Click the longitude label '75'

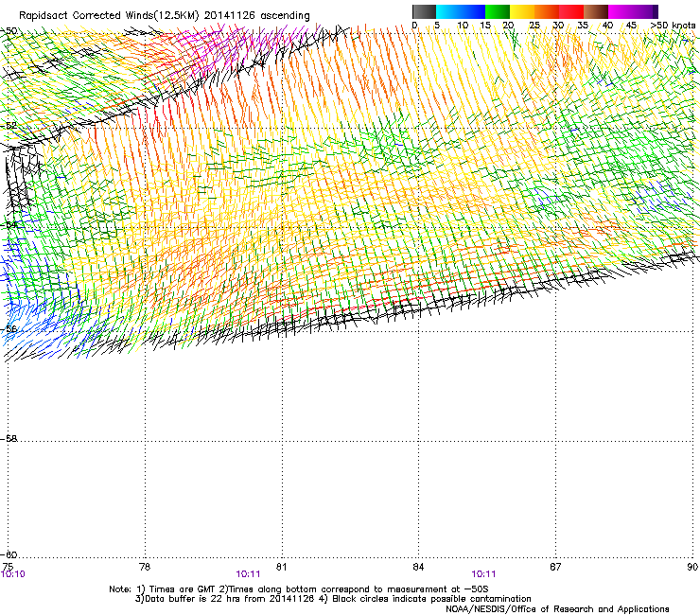pyautogui.click(x=8, y=567)
